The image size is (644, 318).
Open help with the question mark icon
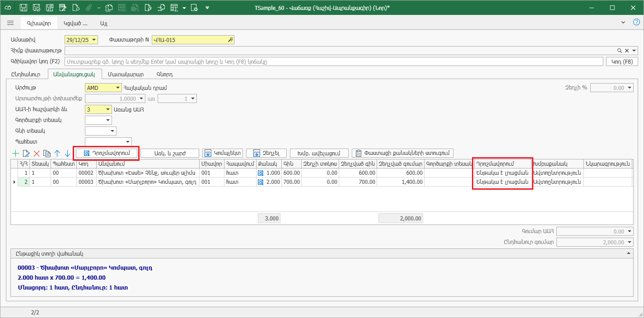point(636,22)
